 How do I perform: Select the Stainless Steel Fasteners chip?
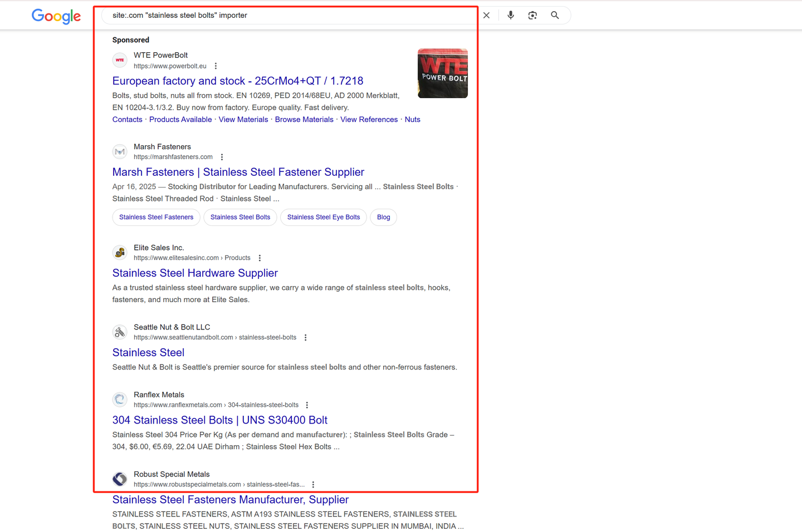tap(157, 217)
